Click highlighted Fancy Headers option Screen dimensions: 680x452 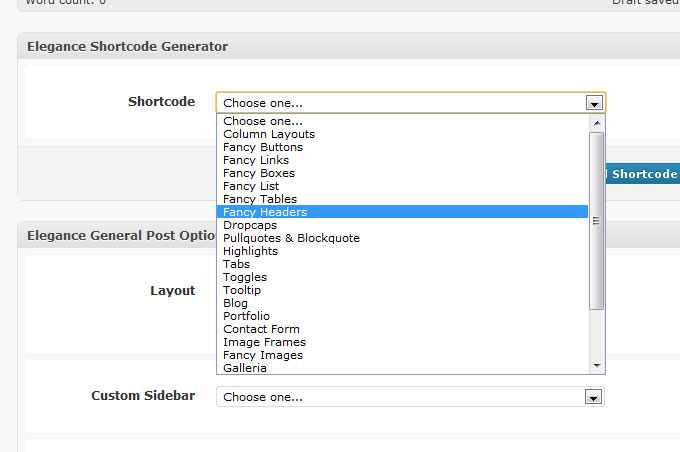(x=402, y=212)
